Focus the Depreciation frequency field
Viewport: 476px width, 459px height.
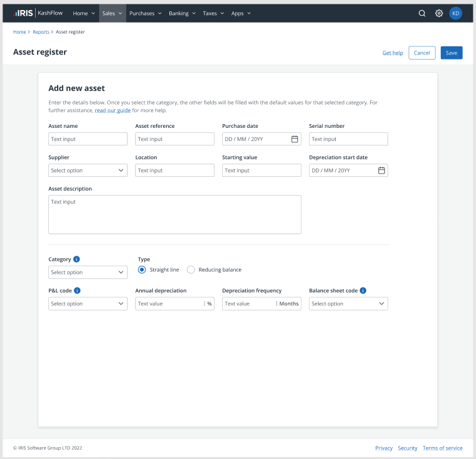pyautogui.click(x=262, y=303)
